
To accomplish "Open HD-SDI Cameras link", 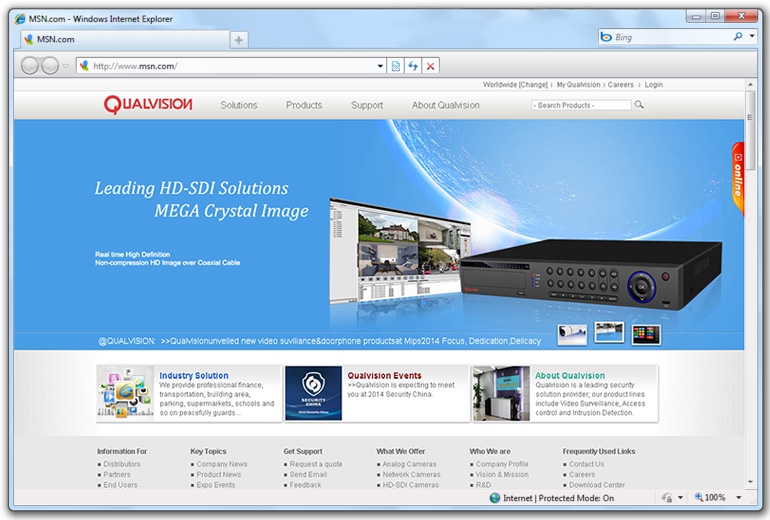I will [411, 485].
